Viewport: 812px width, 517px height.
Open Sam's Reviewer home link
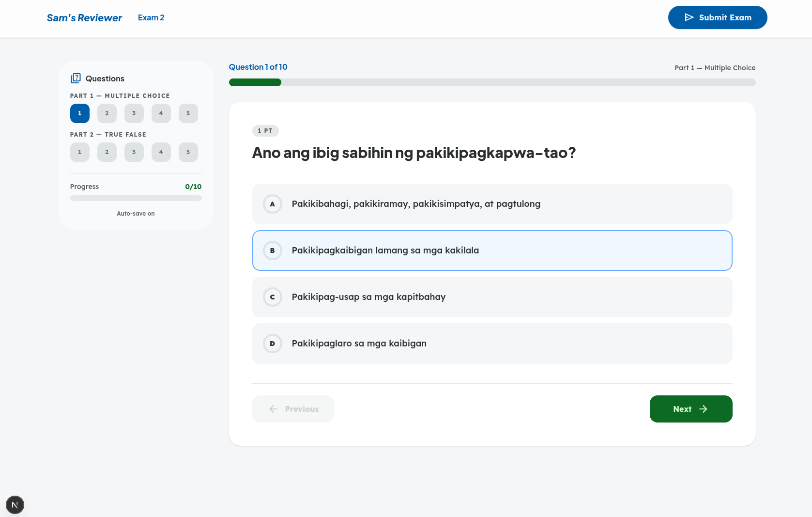tap(84, 18)
